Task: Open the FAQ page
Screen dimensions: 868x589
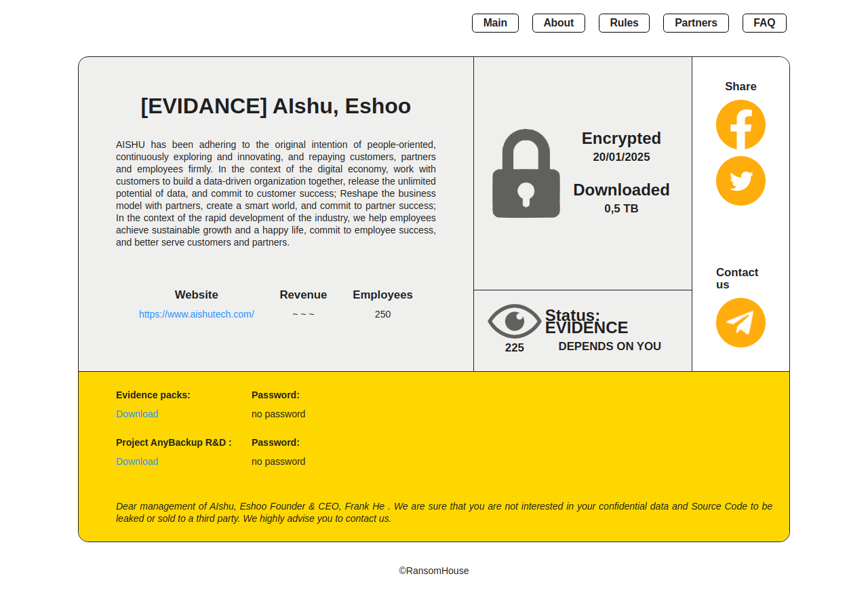Action: click(764, 23)
